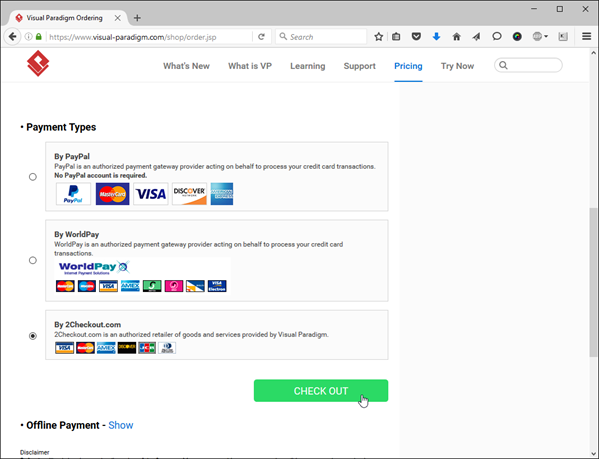Click the back arrow button
The height and width of the screenshot is (459, 599).
[12, 37]
